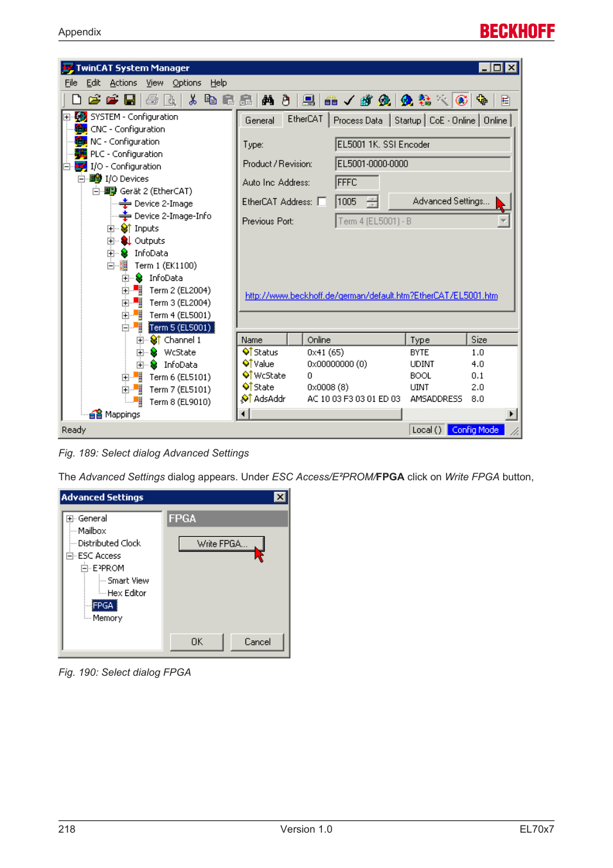Click the Write FPGA... button

click(x=222, y=544)
